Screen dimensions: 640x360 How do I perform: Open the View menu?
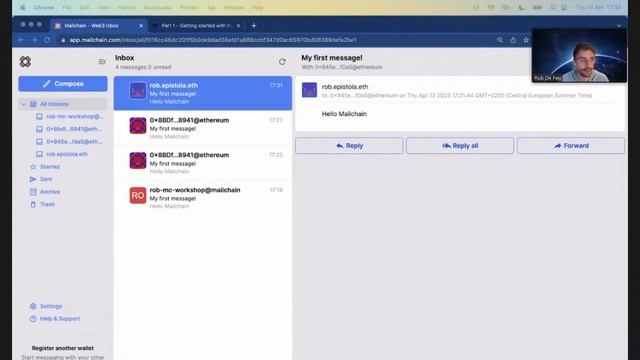[x=103, y=7]
